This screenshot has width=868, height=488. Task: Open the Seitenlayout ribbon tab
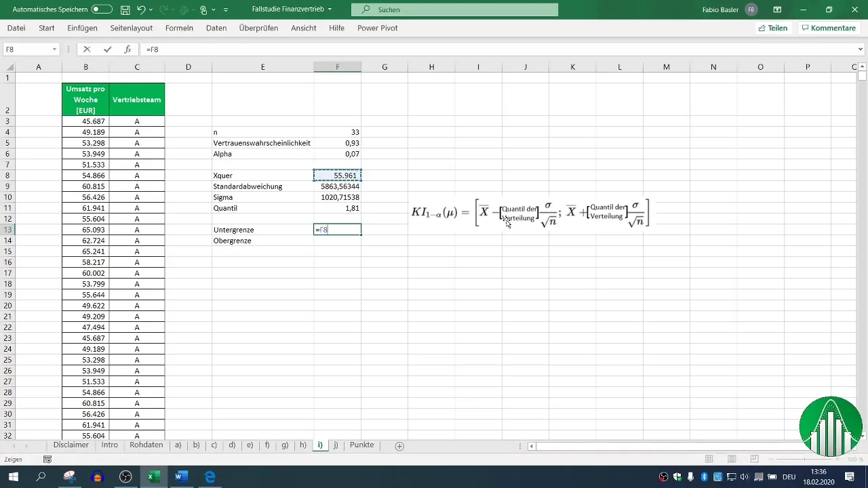pyautogui.click(x=132, y=28)
